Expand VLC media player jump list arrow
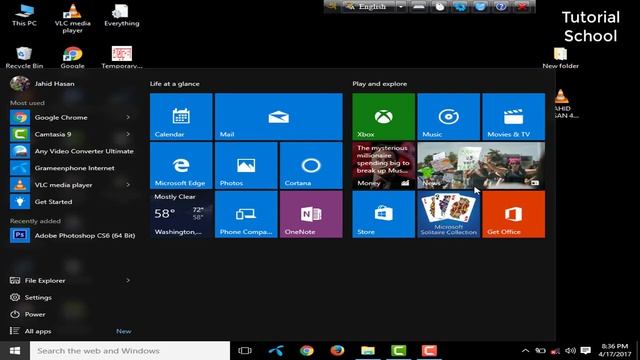The image size is (640, 360). point(128,184)
